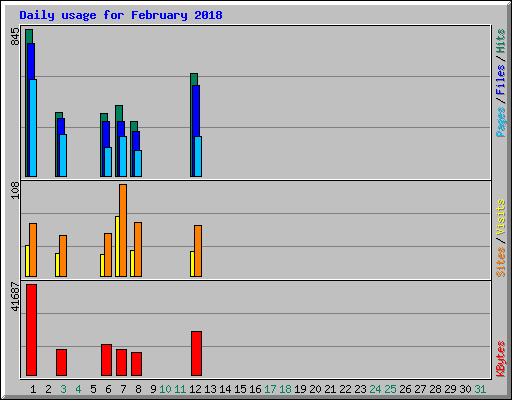Select green day label 4
512x400 pixels.
pos(78,389)
